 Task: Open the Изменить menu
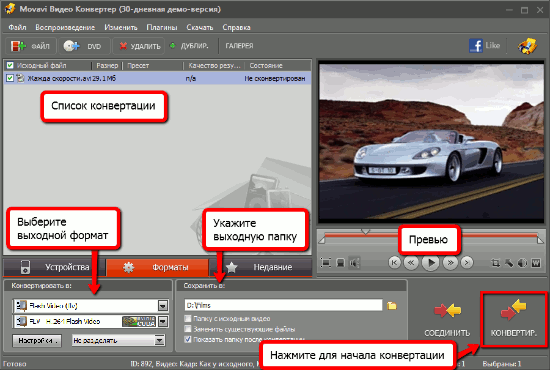coord(121,27)
